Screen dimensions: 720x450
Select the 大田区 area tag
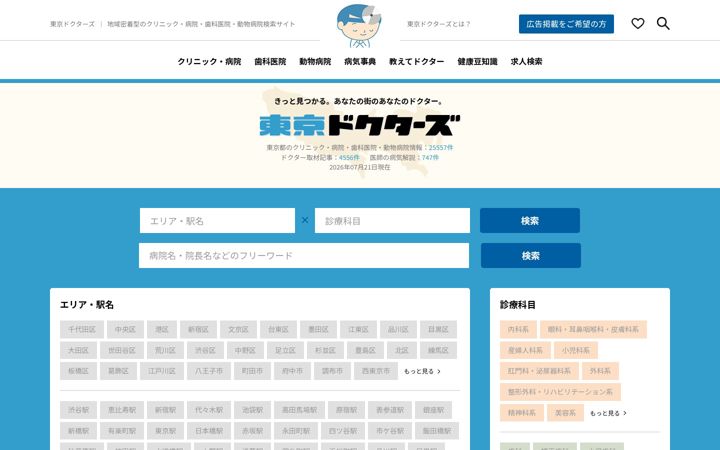(x=79, y=350)
